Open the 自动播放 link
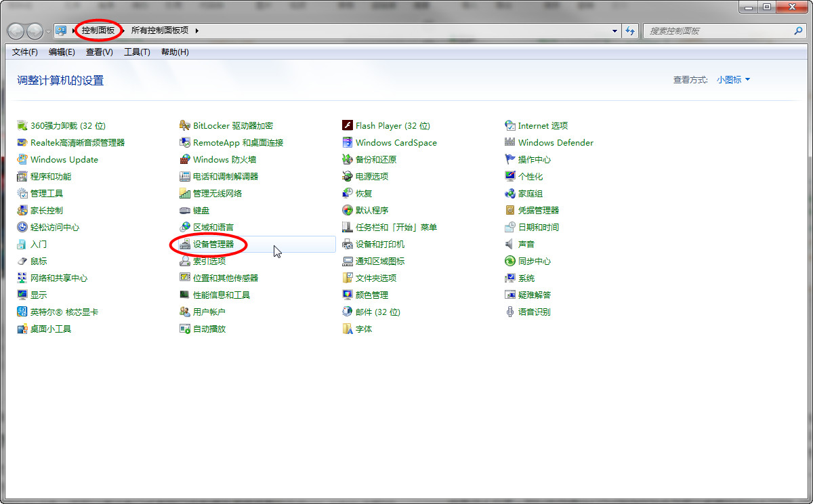This screenshot has width=813, height=504. click(x=209, y=329)
